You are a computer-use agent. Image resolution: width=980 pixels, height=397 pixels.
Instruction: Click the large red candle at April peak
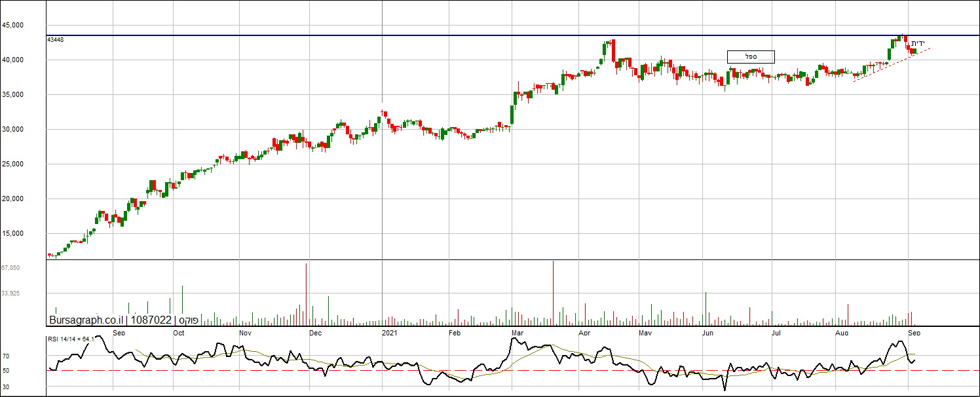(613, 51)
